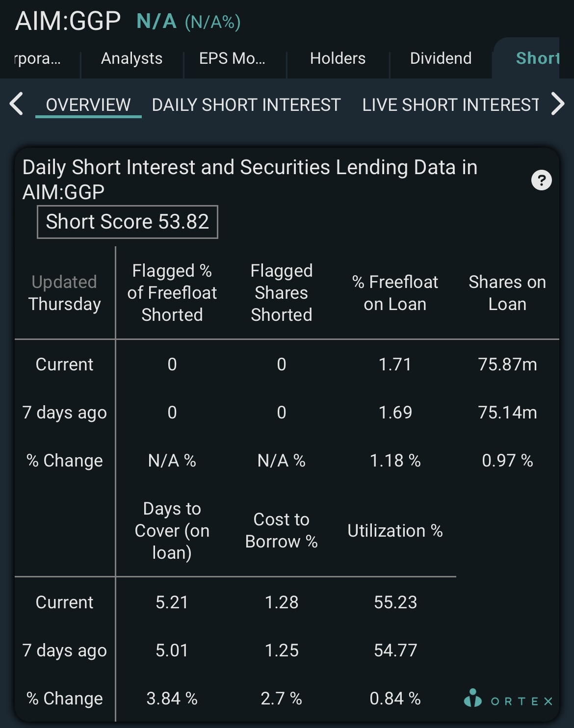Click the Days to Cover (on loan) header
Screen dimensions: 574x728
(172, 531)
